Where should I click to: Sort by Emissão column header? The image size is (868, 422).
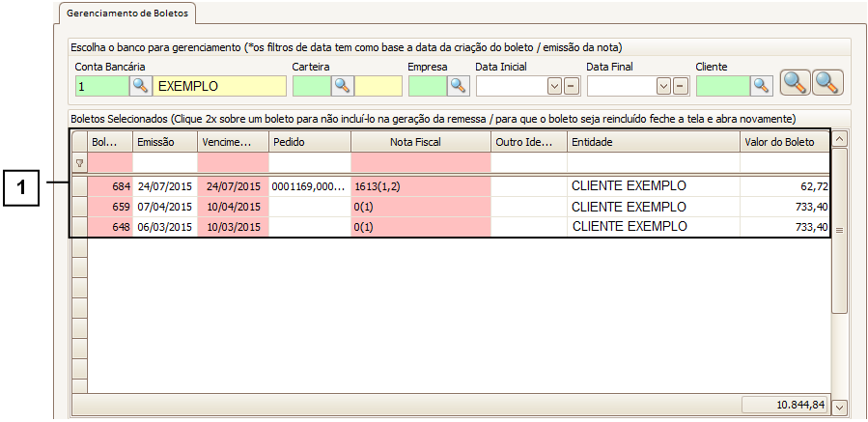pos(164,142)
